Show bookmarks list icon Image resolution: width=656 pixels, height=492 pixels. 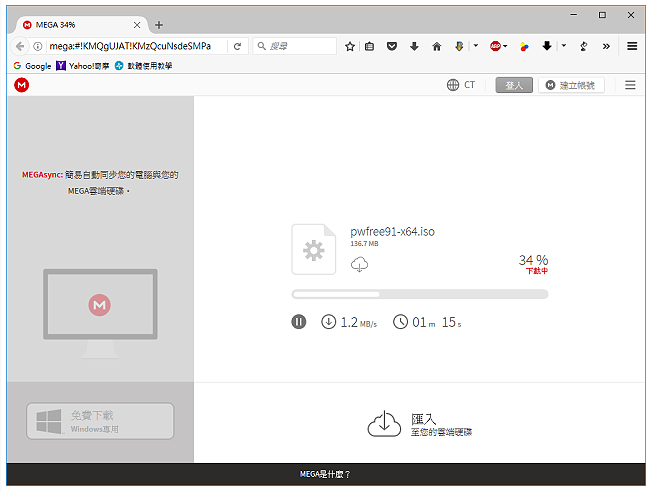(x=369, y=46)
